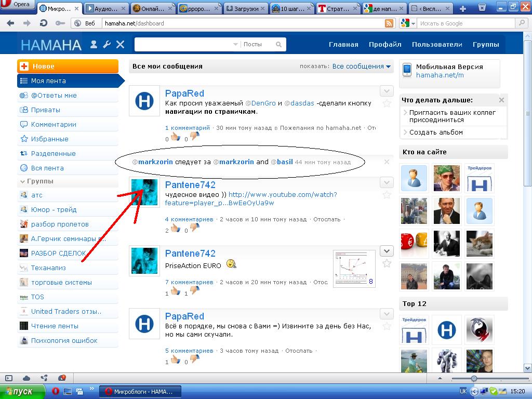Click thumbs down on PriseAction EURO post
The height and width of the screenshot is (399, 532).
coord(194,291)
